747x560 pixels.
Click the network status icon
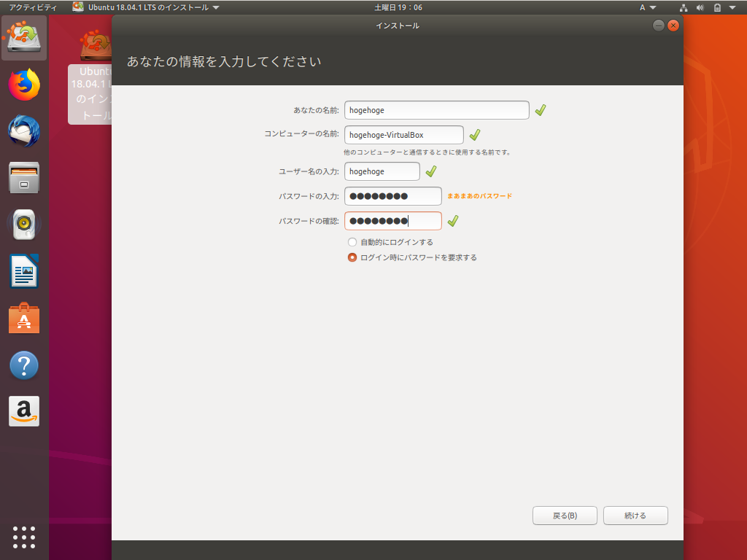[684, 7]
